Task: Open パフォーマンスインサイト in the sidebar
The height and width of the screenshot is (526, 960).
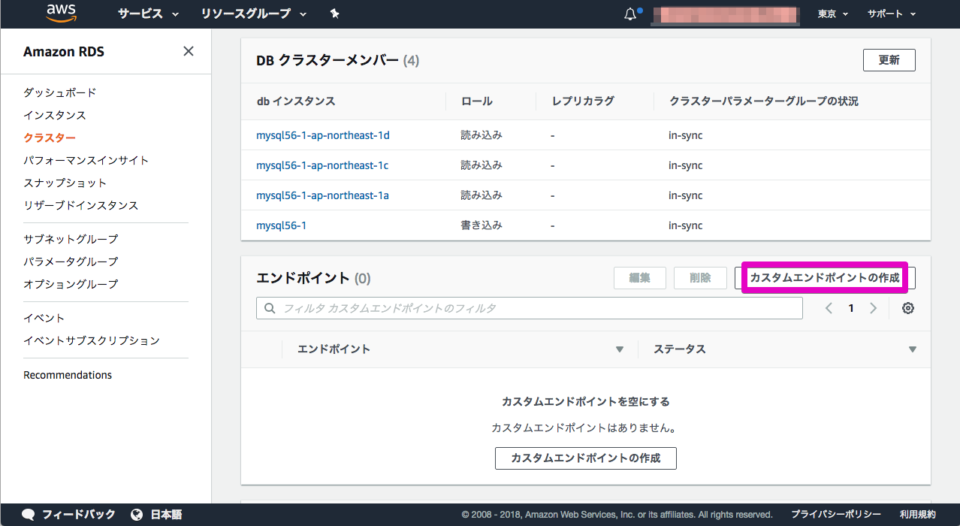Action: tap(86, 160)
